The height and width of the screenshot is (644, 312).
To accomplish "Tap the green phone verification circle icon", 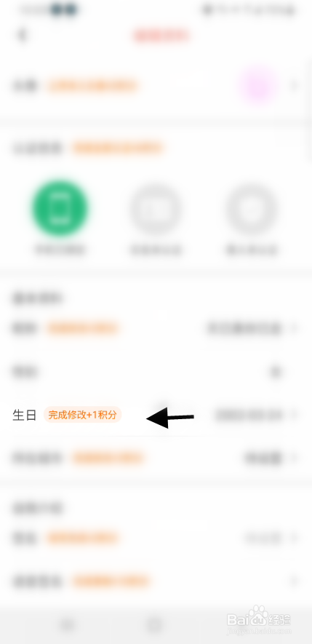I will tap(60, 209).
